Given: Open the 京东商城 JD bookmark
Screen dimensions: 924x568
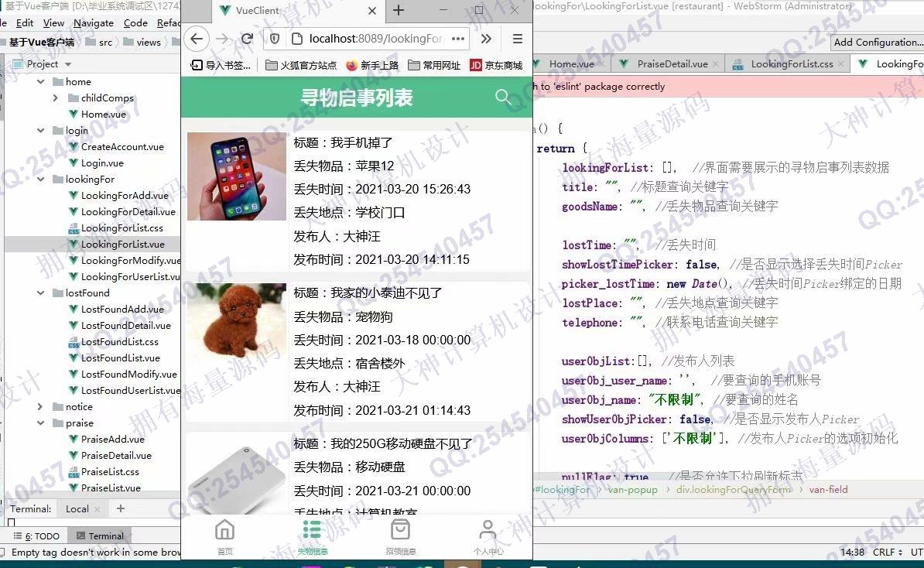Looking at the screenshot, I should [x=496, y=66].
